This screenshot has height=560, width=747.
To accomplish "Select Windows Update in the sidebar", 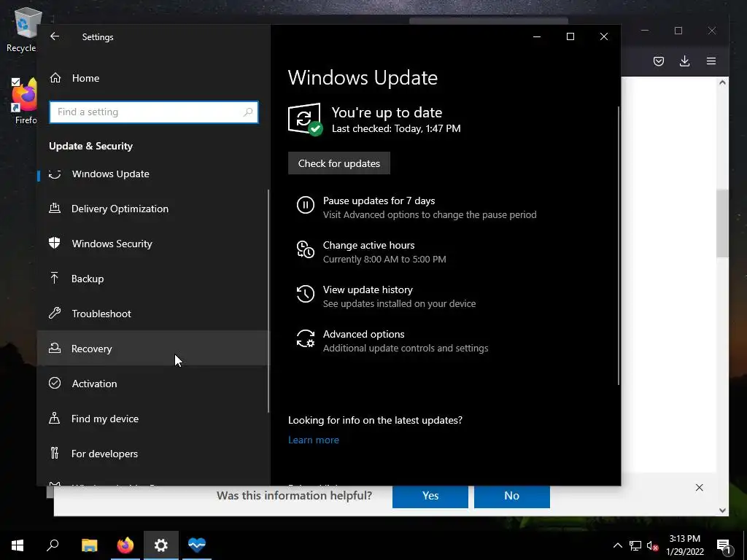I will tap(153, 174).
